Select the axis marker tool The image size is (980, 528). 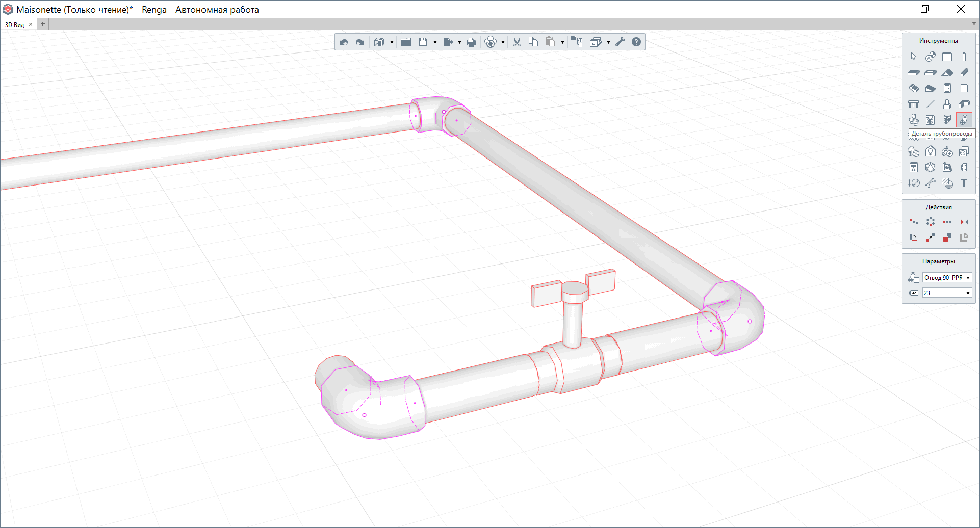[931, 57]
